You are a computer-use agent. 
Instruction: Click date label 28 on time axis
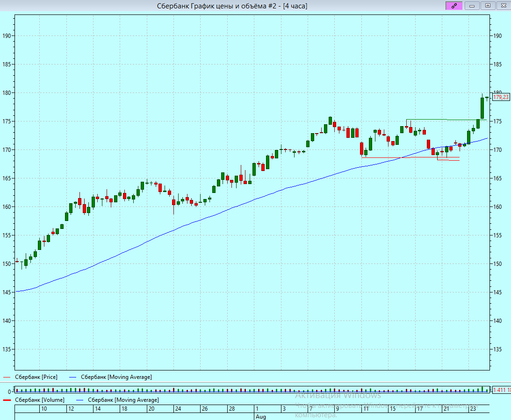coord(232,409)
